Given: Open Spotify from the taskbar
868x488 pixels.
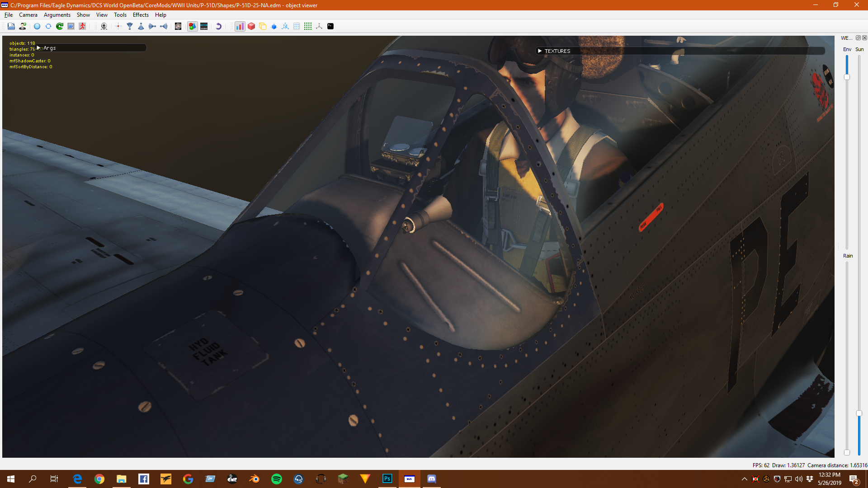Looking at the screenshot, I should (x=277, y=479).
